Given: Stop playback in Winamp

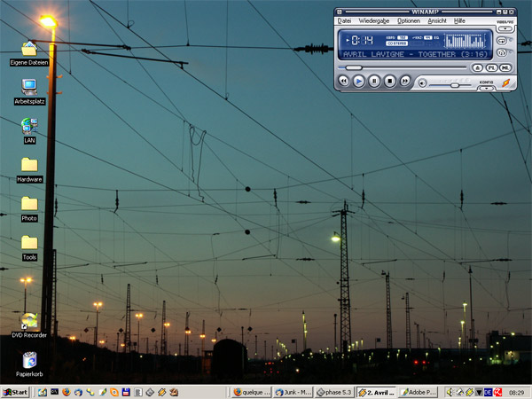Looking at the screenshot, I should point(390,81).
